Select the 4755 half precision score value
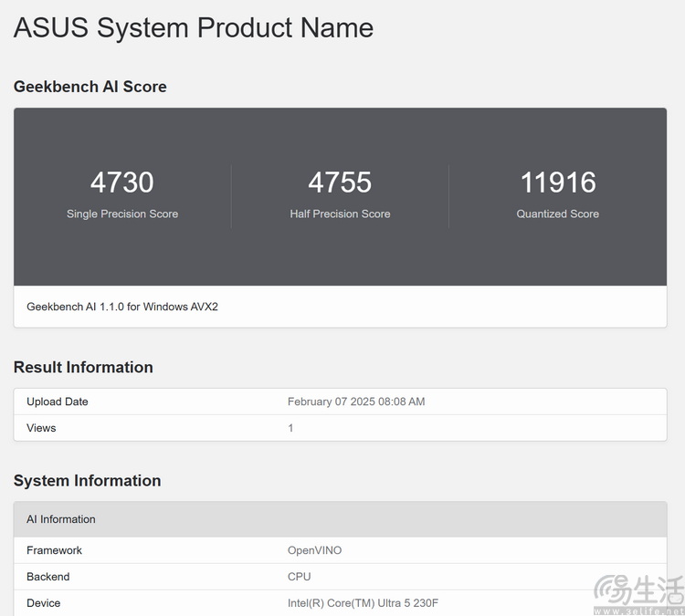 pyautogui.click(x=340, y=182)
